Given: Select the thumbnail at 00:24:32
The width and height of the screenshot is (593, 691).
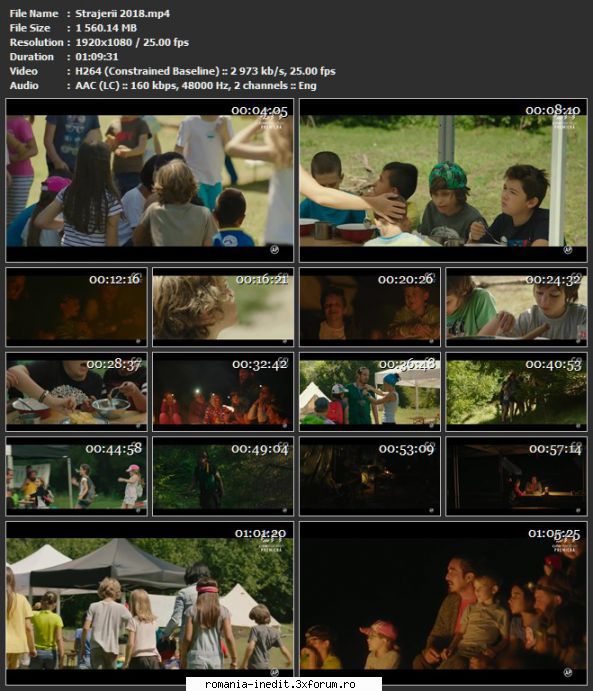Looking at the screenshot, I should [x=516, y=307].
